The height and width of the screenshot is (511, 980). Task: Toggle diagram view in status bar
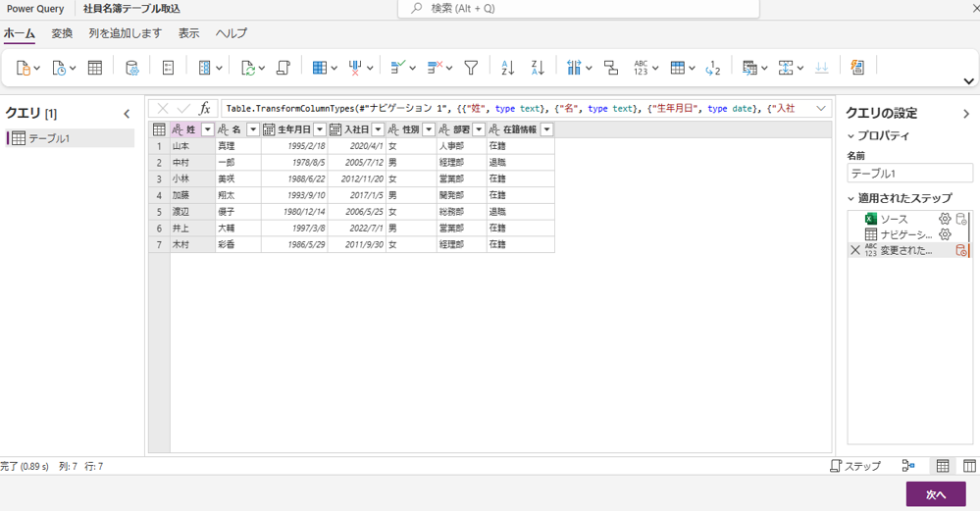(908, 466)
